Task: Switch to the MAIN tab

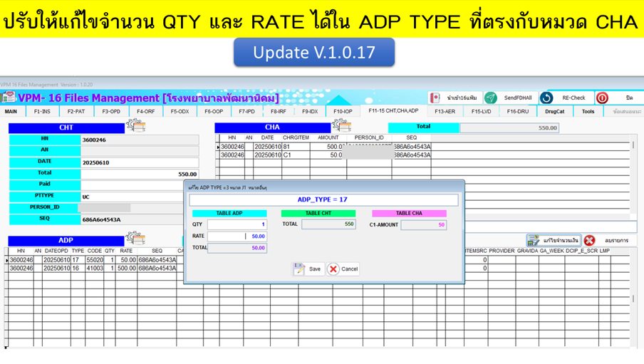Action: pyautogui.click(x=11, y=111)
